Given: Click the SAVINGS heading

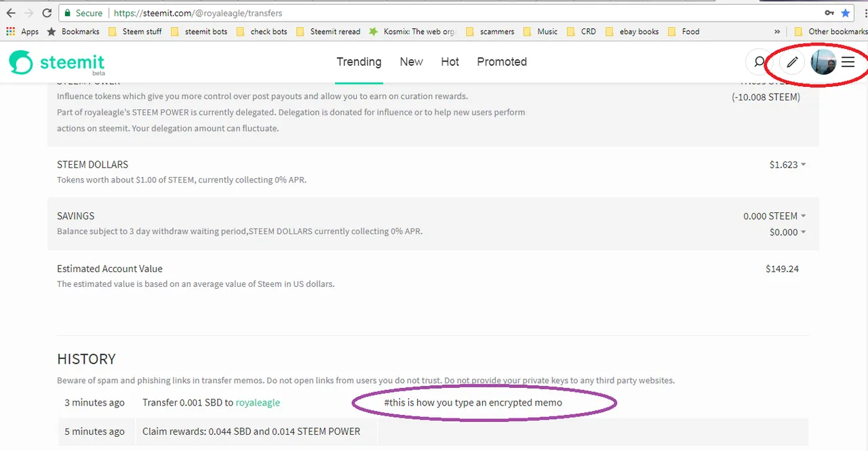Looking at the screenshot, I should 75,216.
